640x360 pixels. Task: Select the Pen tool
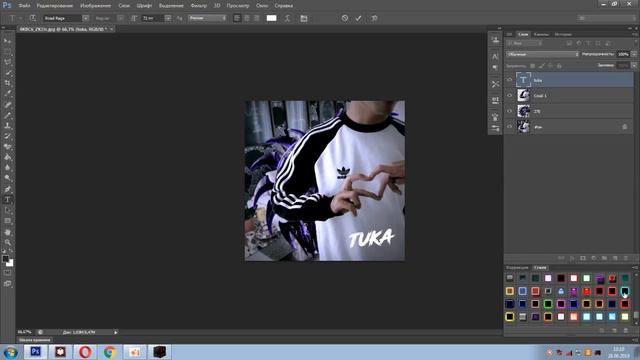(7, 189)
